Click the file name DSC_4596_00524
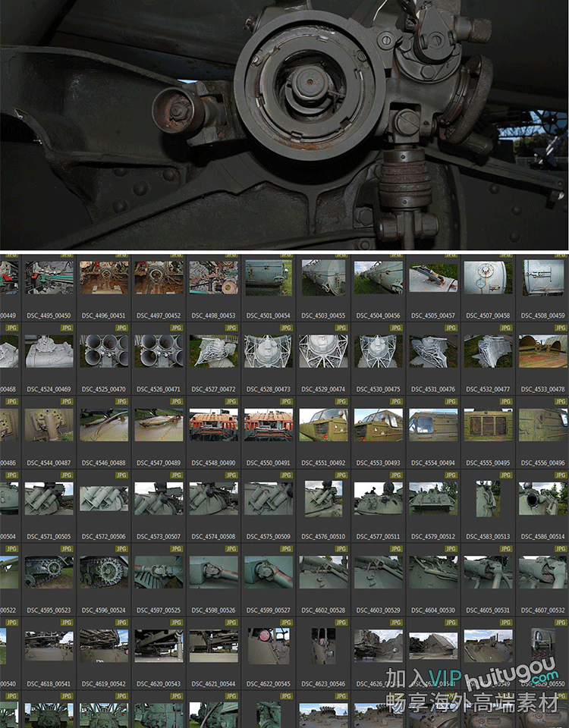Screen dimensions: 569x728 coord(104,610)
